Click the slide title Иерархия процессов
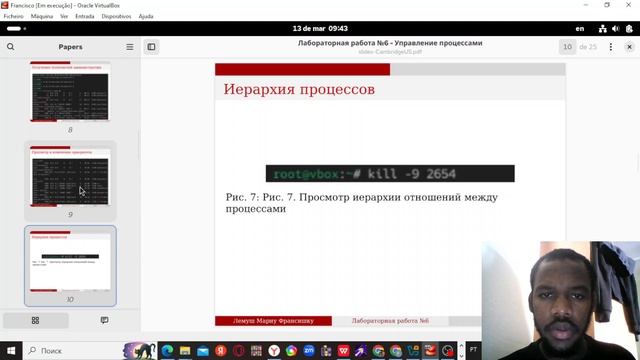 299,89
